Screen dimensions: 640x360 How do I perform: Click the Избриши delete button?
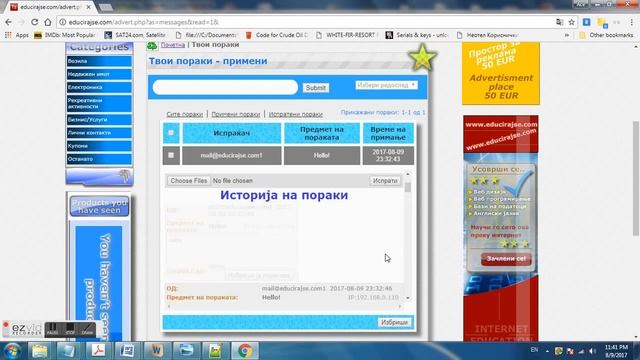pos(394,322)
